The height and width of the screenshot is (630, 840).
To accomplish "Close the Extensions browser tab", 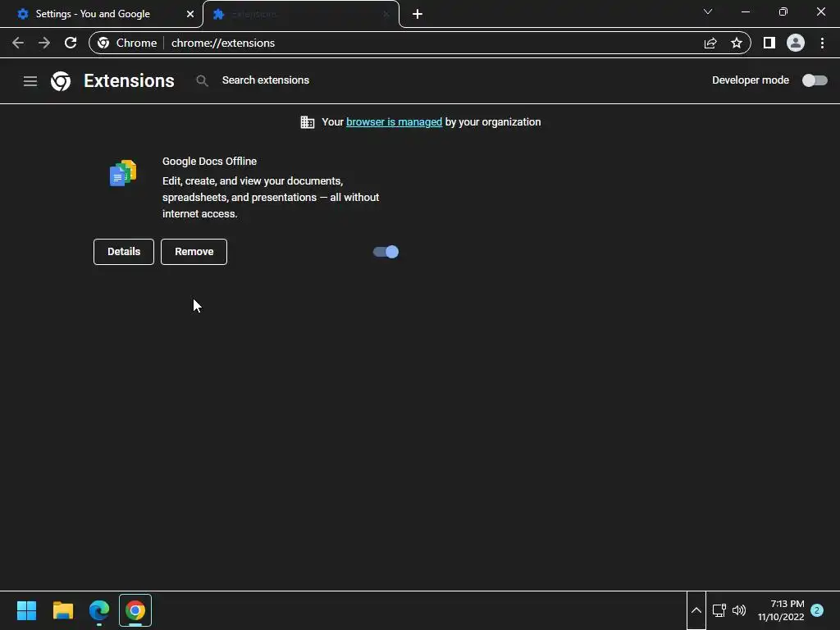I will 386,14.
